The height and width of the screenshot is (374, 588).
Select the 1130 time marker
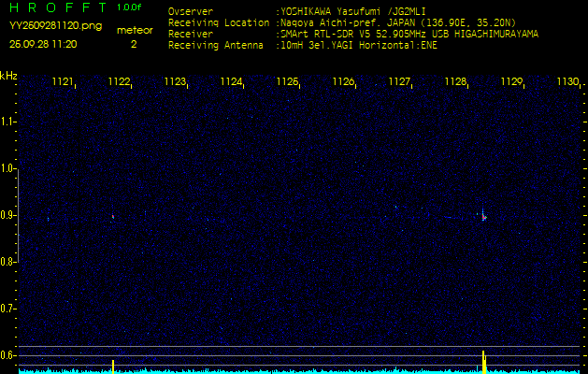pos(567,82)
